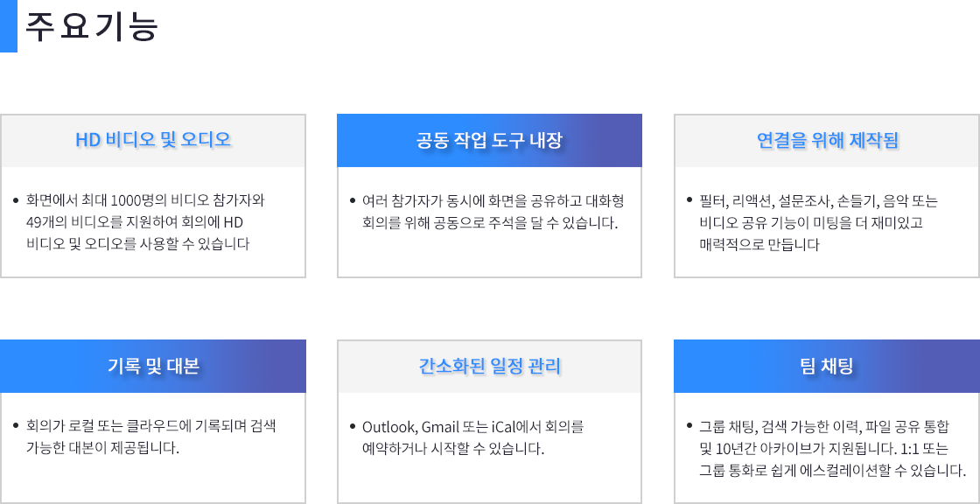Click bullet point before '회의가 로컬 또는'

pyautogui.click(x=16, y=426)
